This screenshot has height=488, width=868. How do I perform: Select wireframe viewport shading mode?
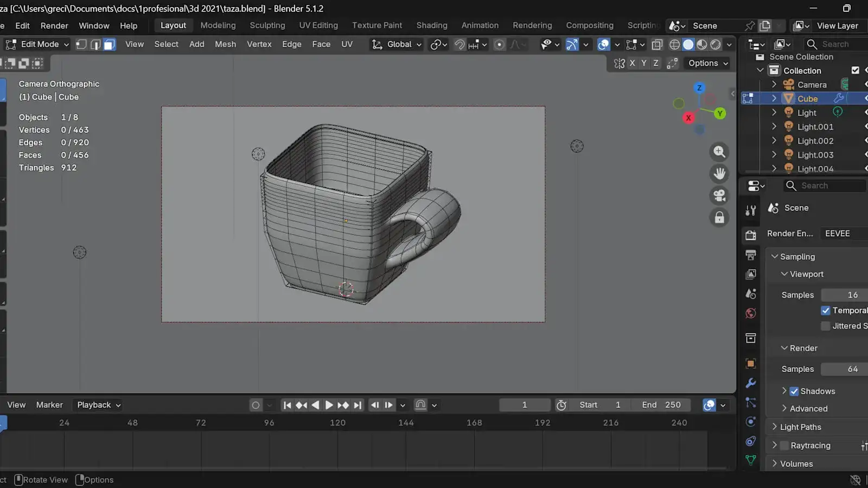pos(674,44)
